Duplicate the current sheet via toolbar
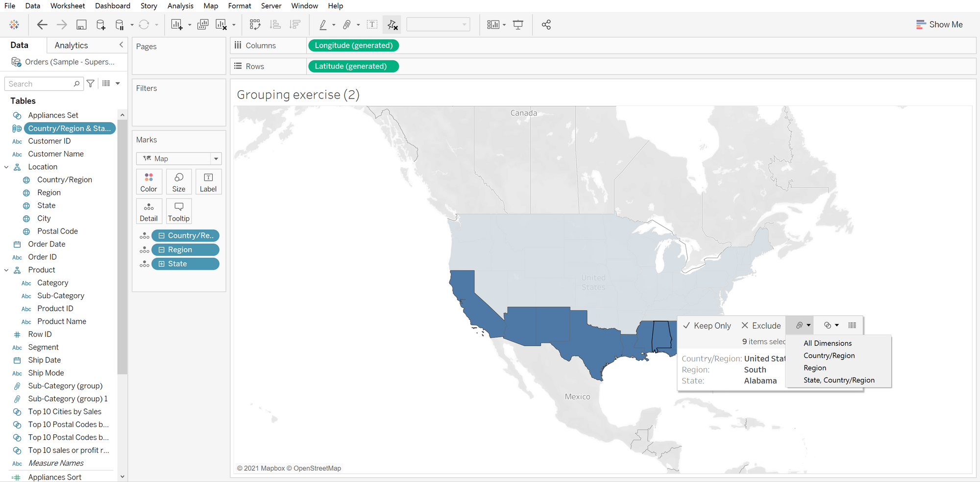Screen dimensions: 980x482 tap(202, 25)
